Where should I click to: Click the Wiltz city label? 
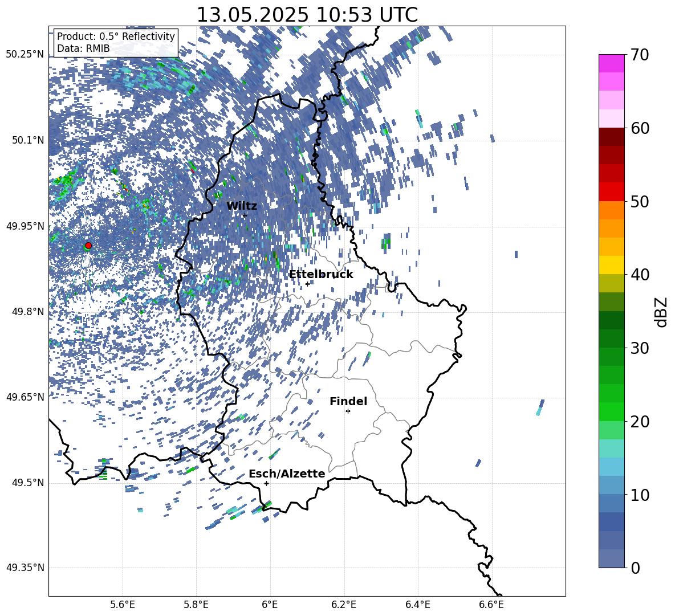[x=242, y=206]
